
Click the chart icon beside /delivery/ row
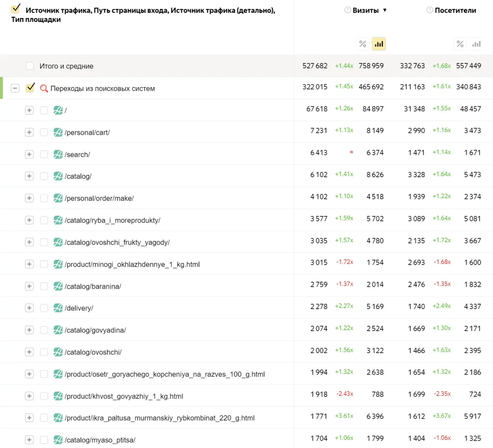click(58, 308)
